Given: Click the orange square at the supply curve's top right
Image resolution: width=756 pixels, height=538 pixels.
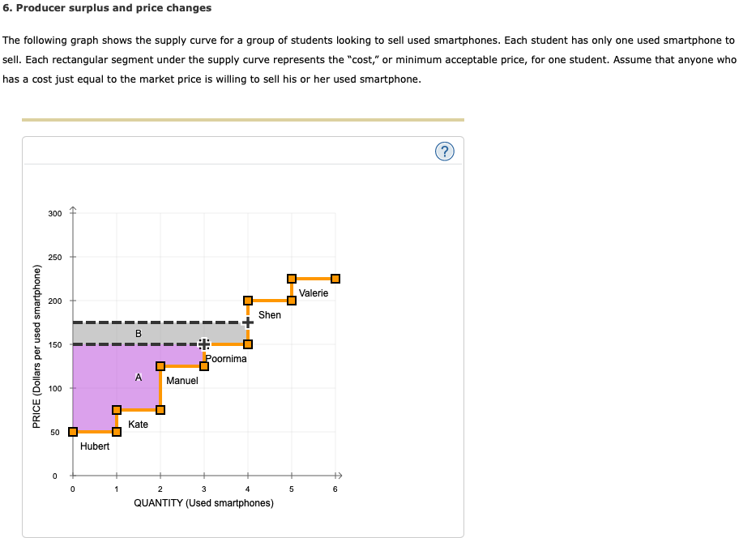Looking at the screenshot, I should tap(335, 278).
